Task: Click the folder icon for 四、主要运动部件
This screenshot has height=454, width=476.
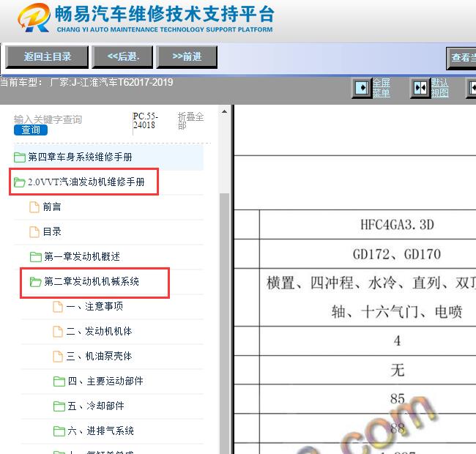Action: (59, 382)
